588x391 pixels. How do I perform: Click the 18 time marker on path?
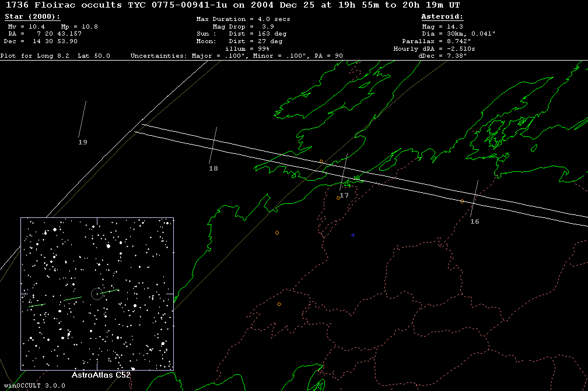pos(213,168)
